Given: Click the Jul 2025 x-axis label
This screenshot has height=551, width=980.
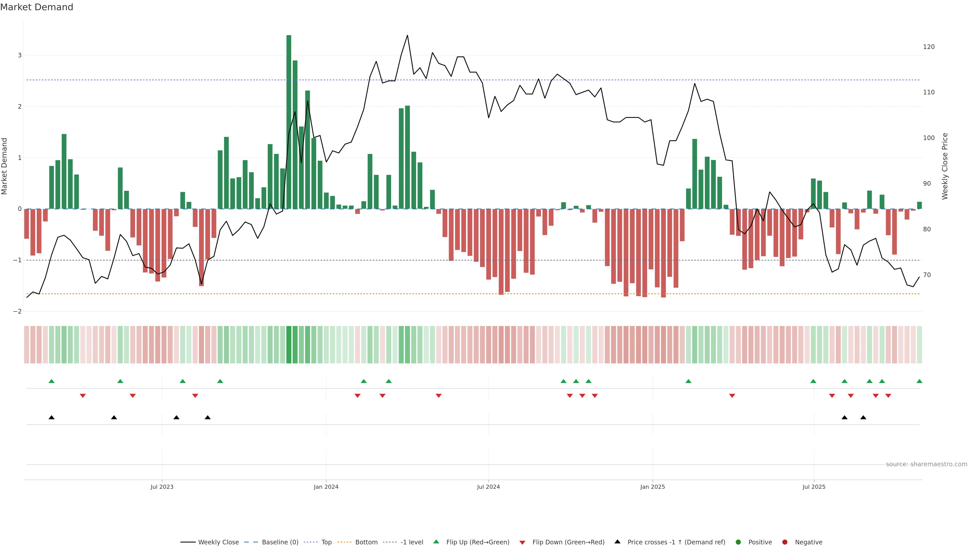Looking at the screenshot, I should point(814,487).
